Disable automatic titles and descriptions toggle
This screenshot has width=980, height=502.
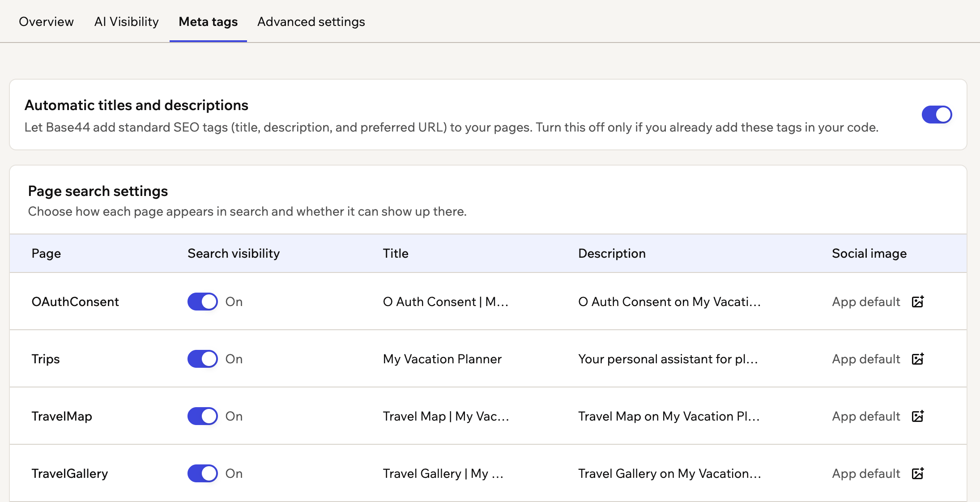point(937,115)
